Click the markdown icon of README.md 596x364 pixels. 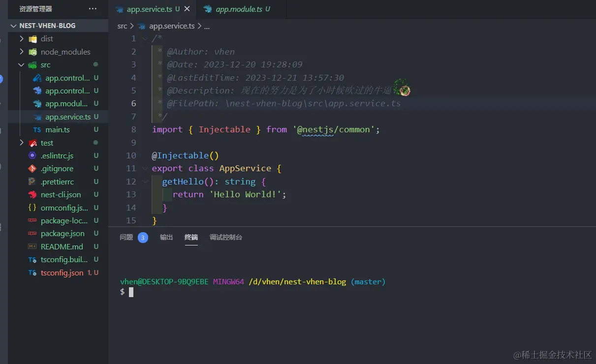click(33, 246)
